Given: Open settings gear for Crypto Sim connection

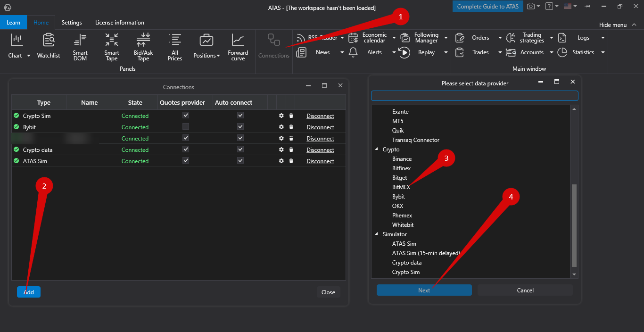Looking at the screenshot, I should 281,116.
